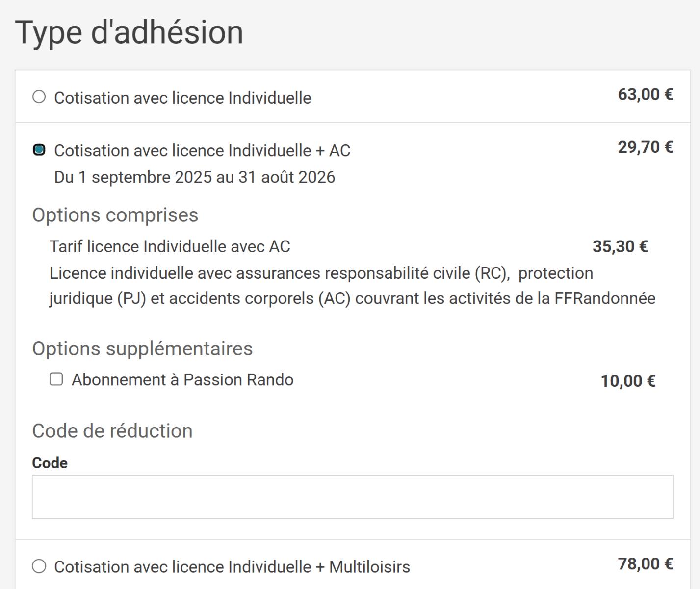700x589 pixels.
Task: Click the 10,00 € subscription price
Action: (628, 381)
